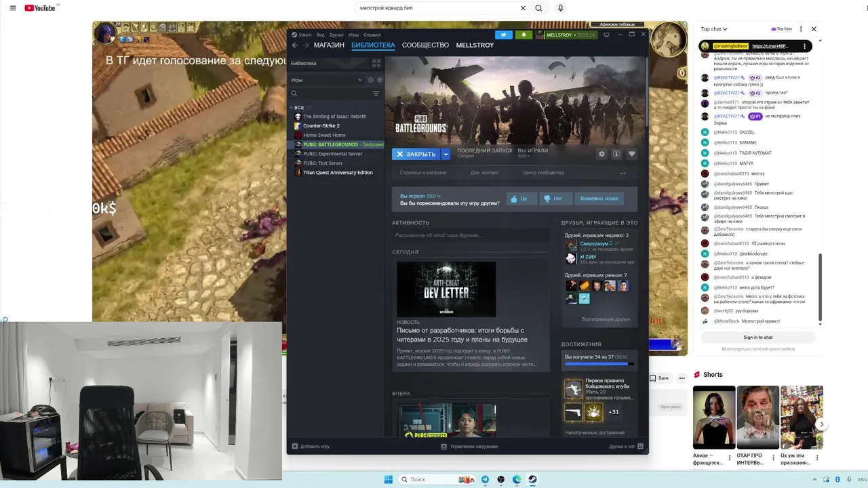Image resolution: width=868 pixels, height=488 pixels.
Task: Open library advanced filter settings icon
Action: [x=376, y=94]
